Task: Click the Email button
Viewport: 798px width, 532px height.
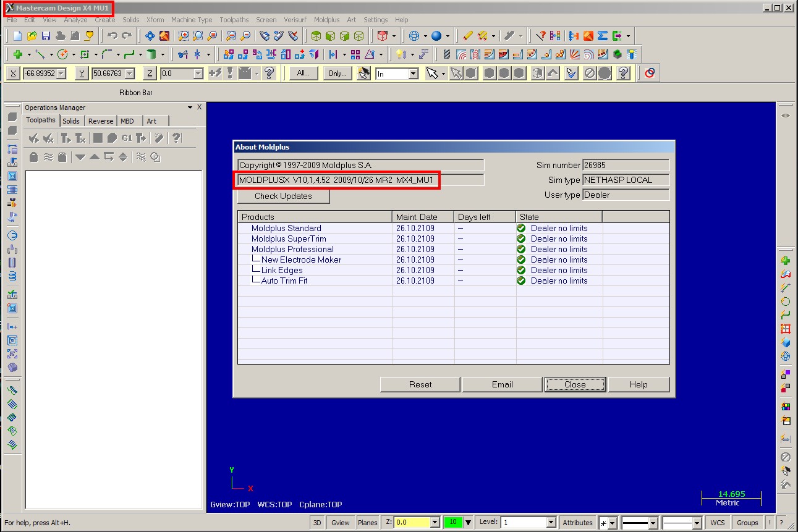Action: coord(503,384)
